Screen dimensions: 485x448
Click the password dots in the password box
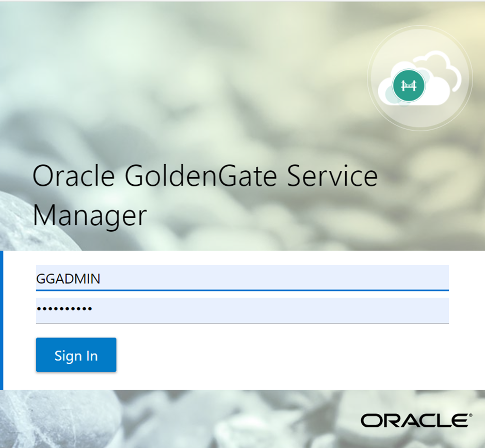tap(64, 309)
